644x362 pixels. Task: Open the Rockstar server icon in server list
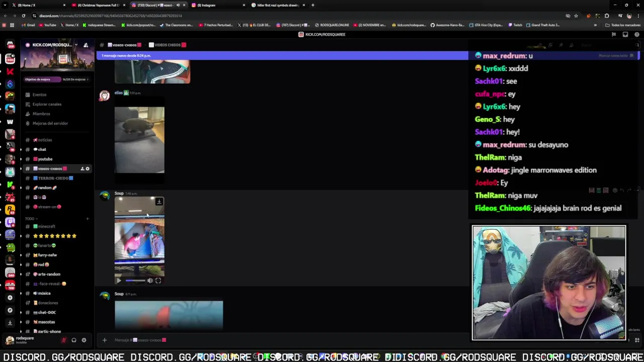pyautogui.click(x=10, y=209)
